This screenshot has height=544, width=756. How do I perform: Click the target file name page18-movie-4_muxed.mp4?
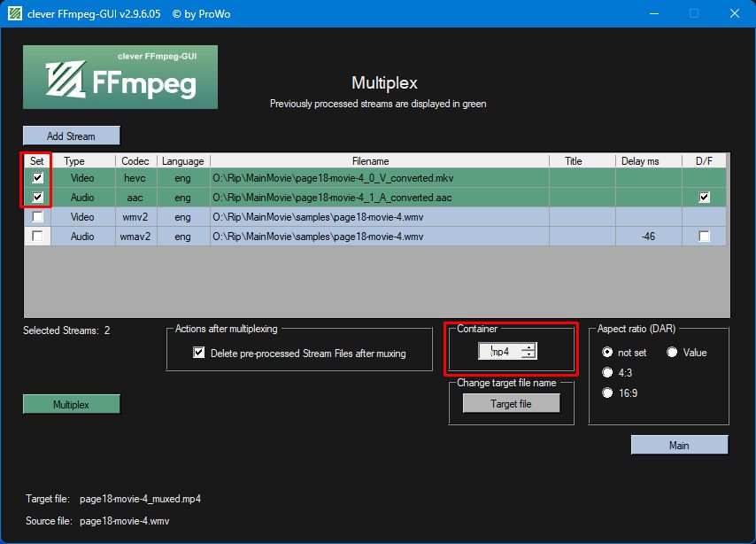pos(140,499)
